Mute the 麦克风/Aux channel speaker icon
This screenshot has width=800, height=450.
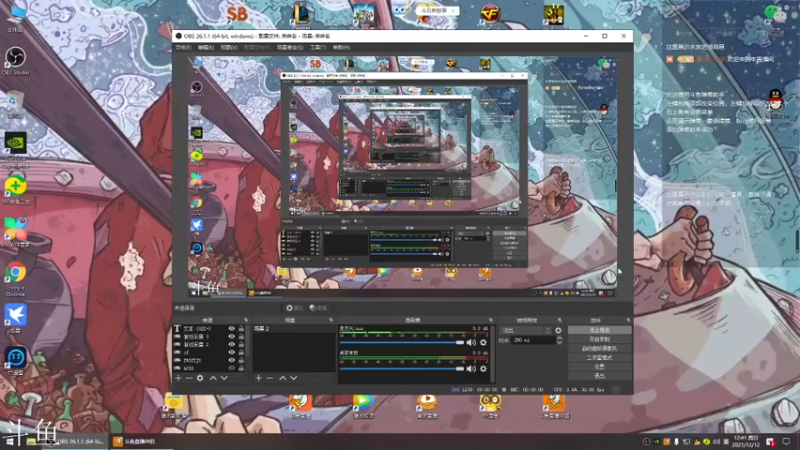[x=471, y=342]
